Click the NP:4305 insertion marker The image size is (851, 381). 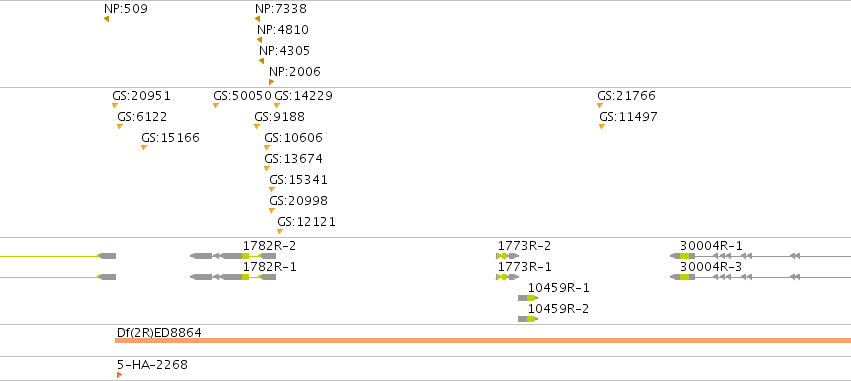262,61
